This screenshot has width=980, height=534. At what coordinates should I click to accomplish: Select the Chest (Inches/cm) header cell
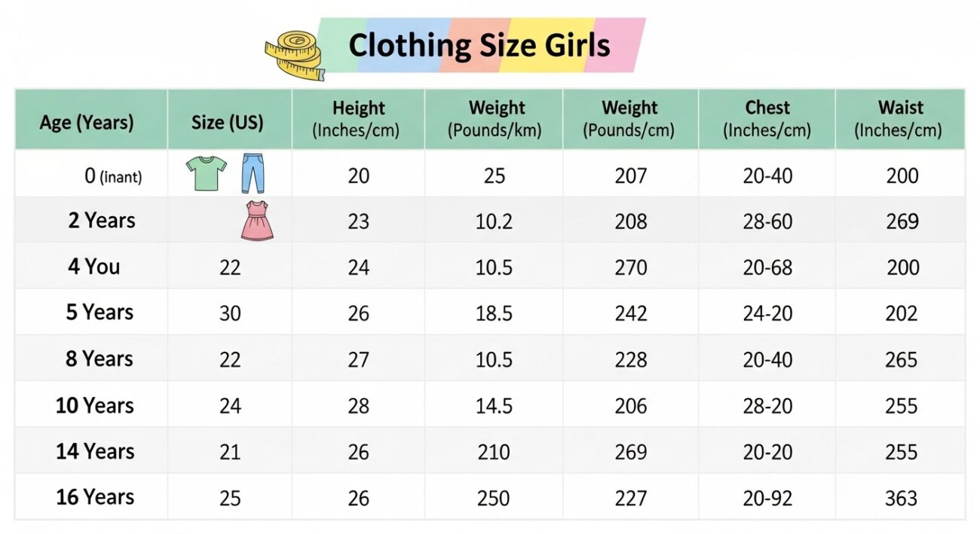[767, 119]
